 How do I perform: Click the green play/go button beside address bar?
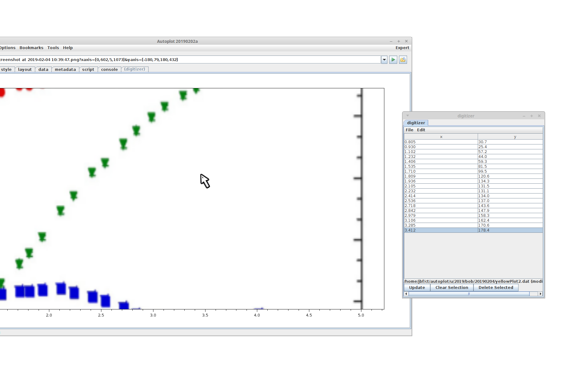(x=393, y=60)
